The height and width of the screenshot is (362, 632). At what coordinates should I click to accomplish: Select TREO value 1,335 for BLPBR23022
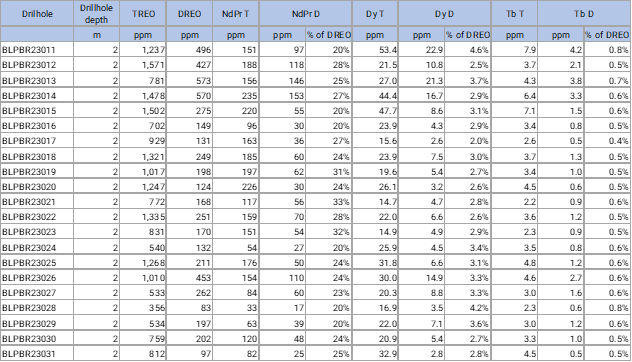click(143, 217)
